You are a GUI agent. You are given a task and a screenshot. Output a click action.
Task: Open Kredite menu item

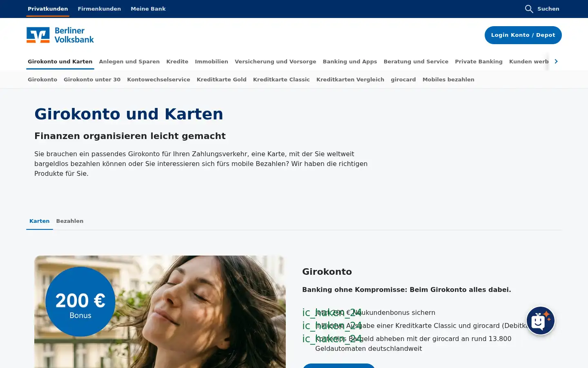point(177,61)
